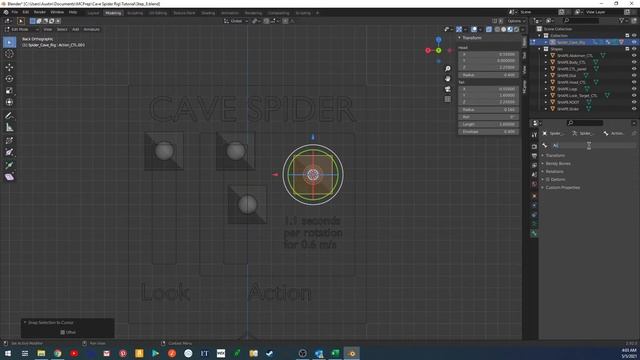The width and height of the screenshot is (640, 360).
Task: Select the Measure tool
Action: coord(9,128)
